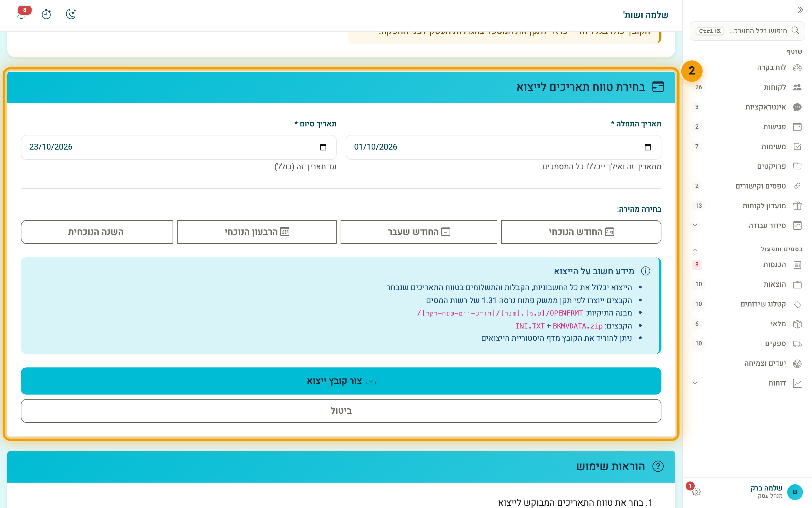
Task: Toggle dark mode with the moon icon
Action: click(71, 14)
